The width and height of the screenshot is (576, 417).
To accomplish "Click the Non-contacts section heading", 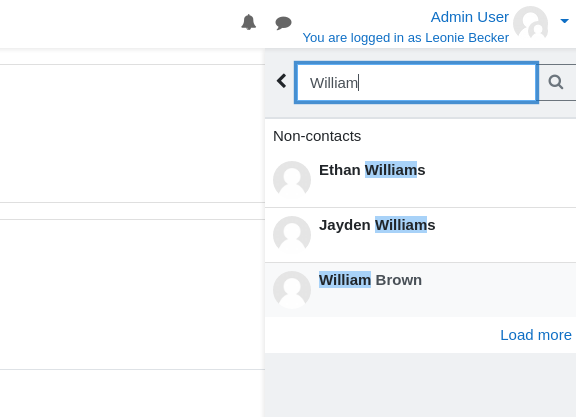I will point(317,136).
